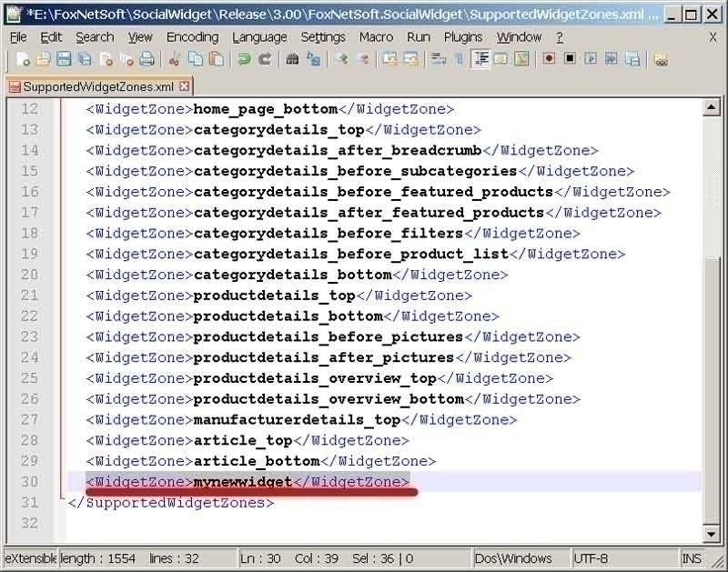Image resolution: width=728 pixels, height=572 pixels.
Task: Click the vertical scrollbar thumb
Action: pyautogui.click(x=712, y=390)
